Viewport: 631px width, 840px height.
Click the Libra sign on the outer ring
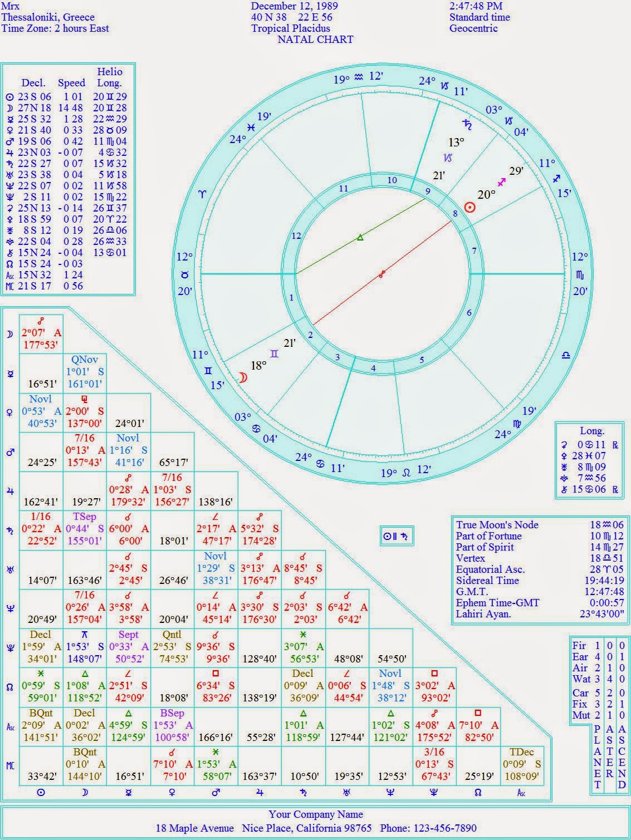(566, 355)
